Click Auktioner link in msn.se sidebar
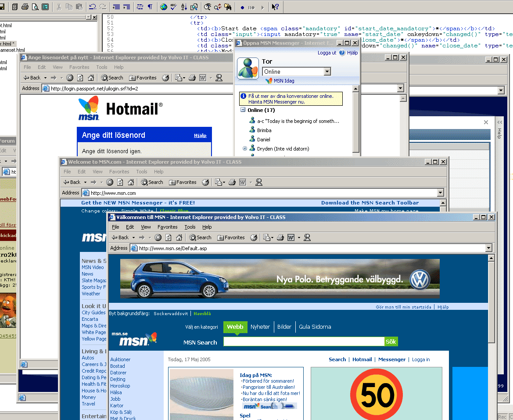The image size is (513, 420). pyautogui.click(x=120, y=359)
